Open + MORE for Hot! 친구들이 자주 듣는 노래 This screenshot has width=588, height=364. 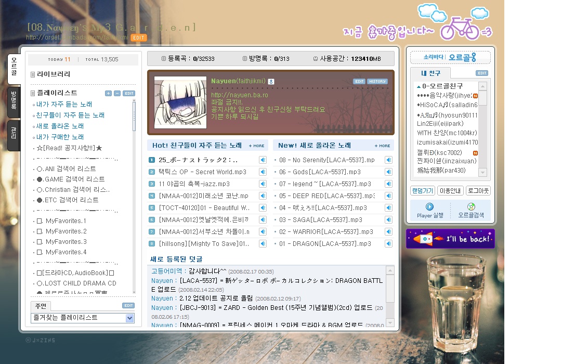256,146
